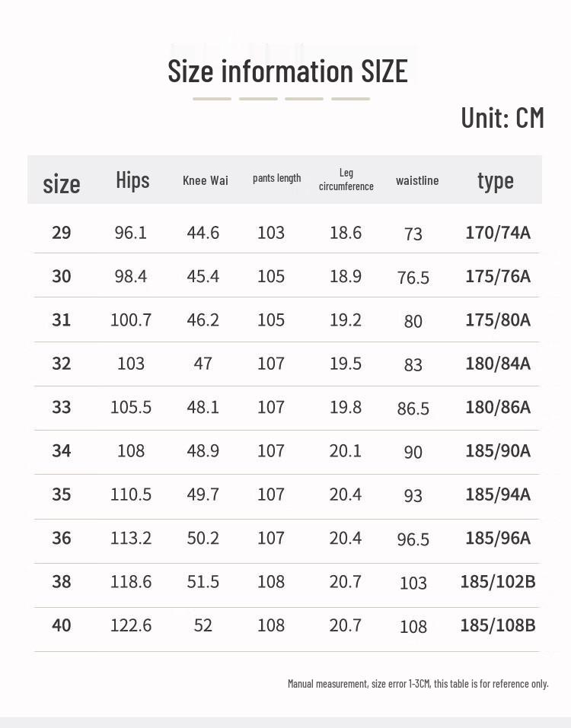Click the "Size information SIZE" title
Screen dimensions: 571x728
tap(288, 72)
